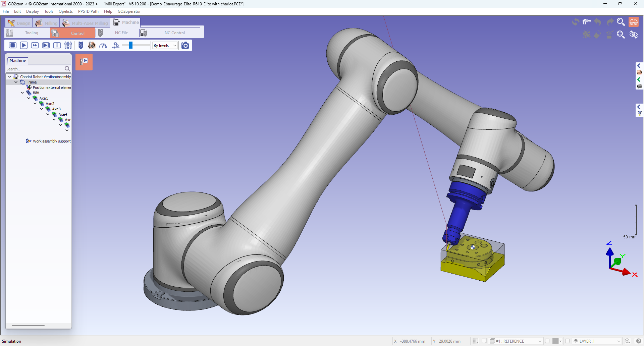Image resolution: width=644 pixels, height=346 pixels.
Task: Open simulation settings sliders icon
Action: click(68, 45)
